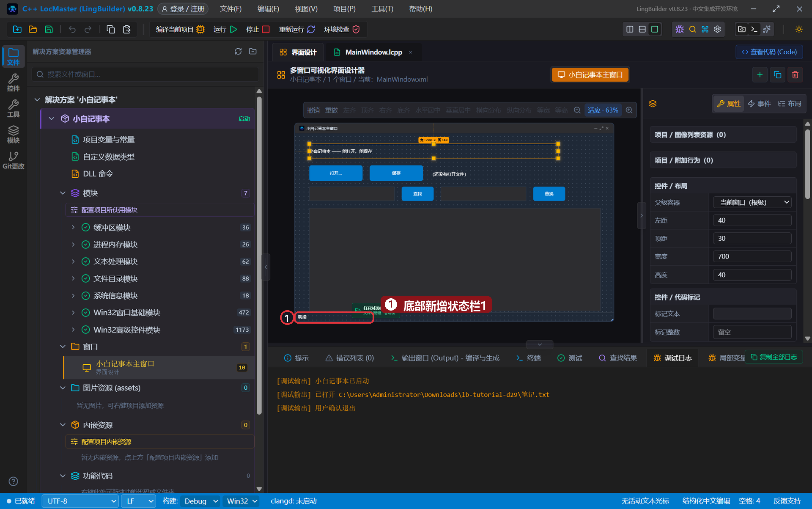Click 复制全部日志 button

[774, 357]
